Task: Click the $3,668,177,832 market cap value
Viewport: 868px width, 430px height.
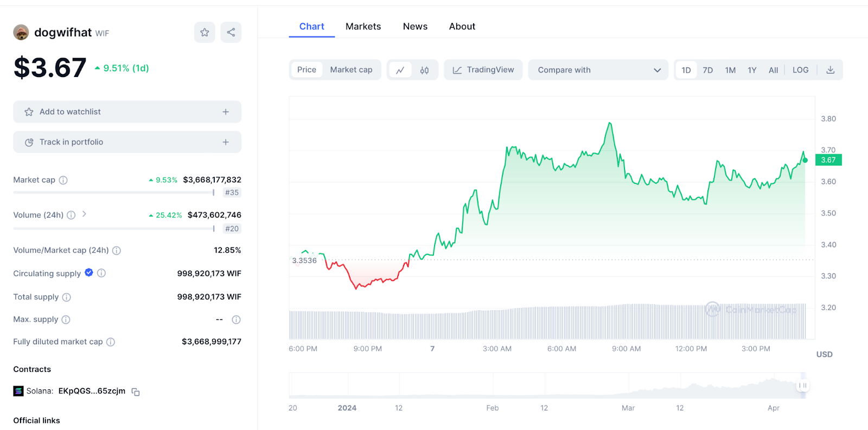Action: point(212,180)
